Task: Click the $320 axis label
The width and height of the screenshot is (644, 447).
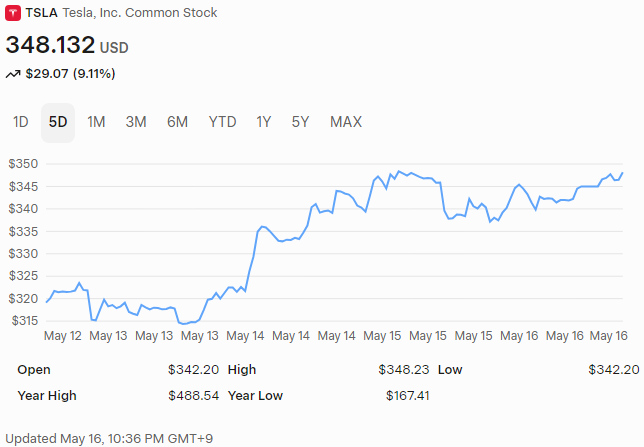Action: [x=23, y=298]
